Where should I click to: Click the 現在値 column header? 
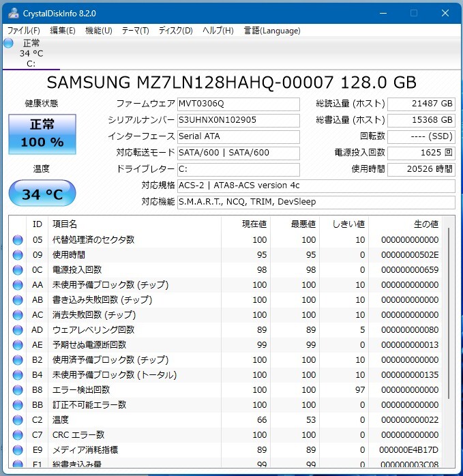tap(246, 224)
